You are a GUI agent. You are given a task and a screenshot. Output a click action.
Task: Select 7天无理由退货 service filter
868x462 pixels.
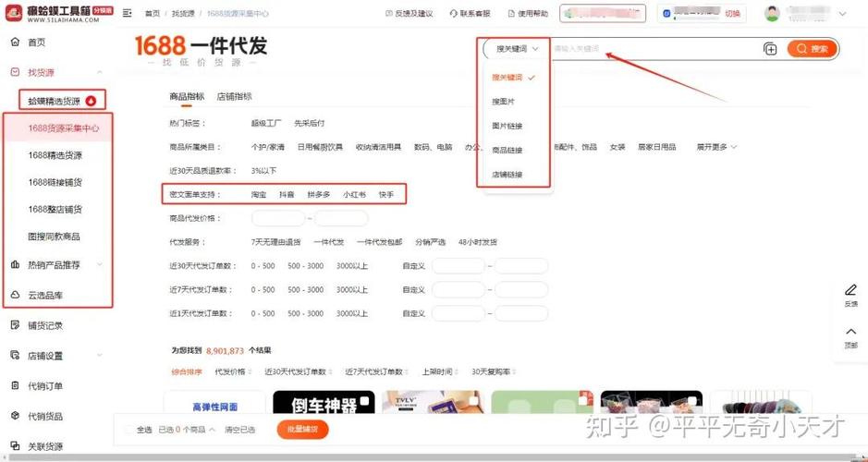(275, 242)
